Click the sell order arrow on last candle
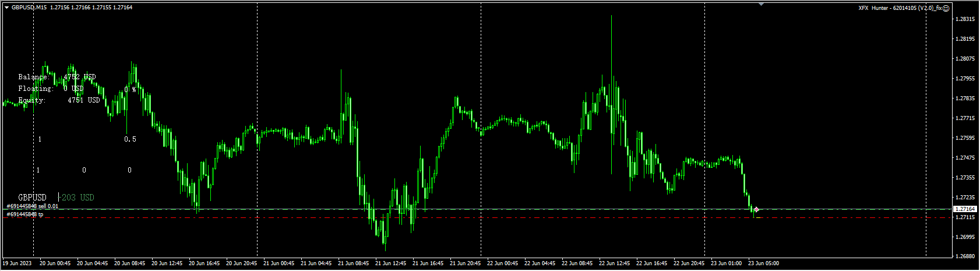The image size is (980, 271). tap(756, 209)
